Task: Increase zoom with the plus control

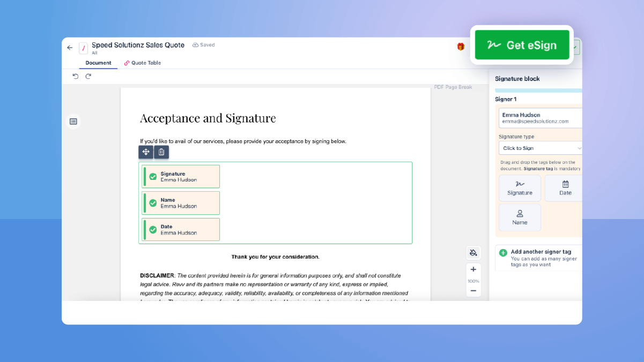Action: point(473,269)
